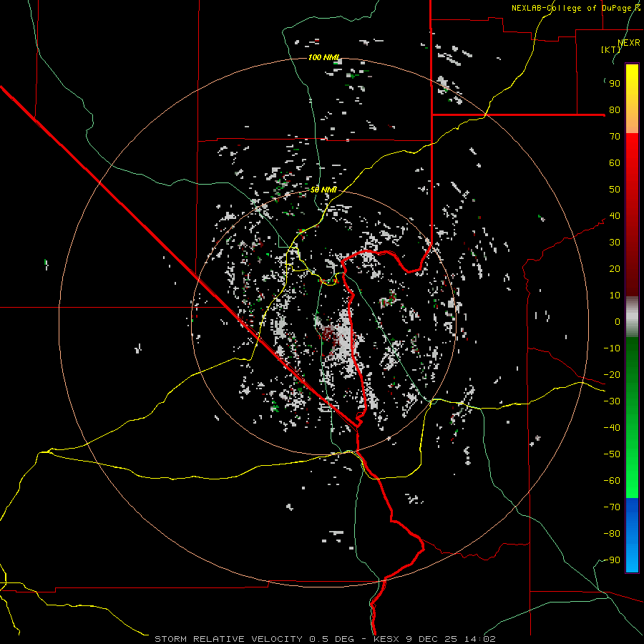
Task: Click the 0 value on the velocity scale
Action: tap(618, 321)
